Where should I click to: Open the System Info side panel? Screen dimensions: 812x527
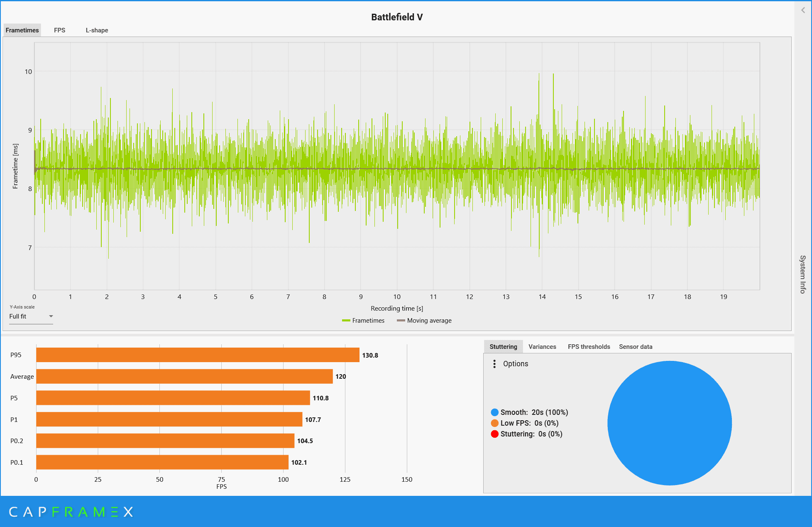click(x=803, y=274)
